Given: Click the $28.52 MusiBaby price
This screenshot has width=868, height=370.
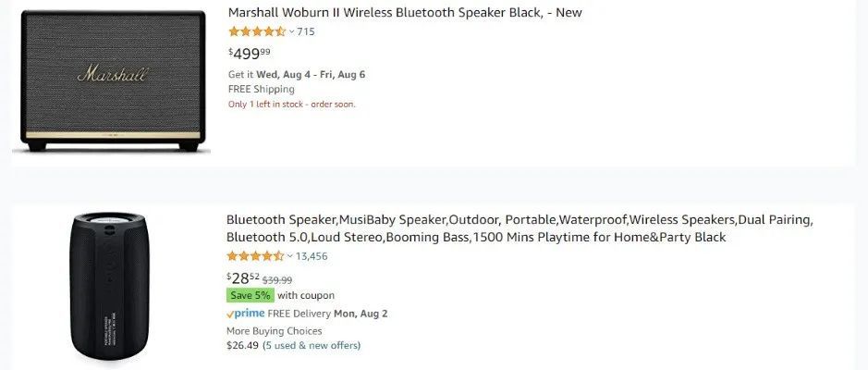Looking at the screenshot, I should [243, 277].
